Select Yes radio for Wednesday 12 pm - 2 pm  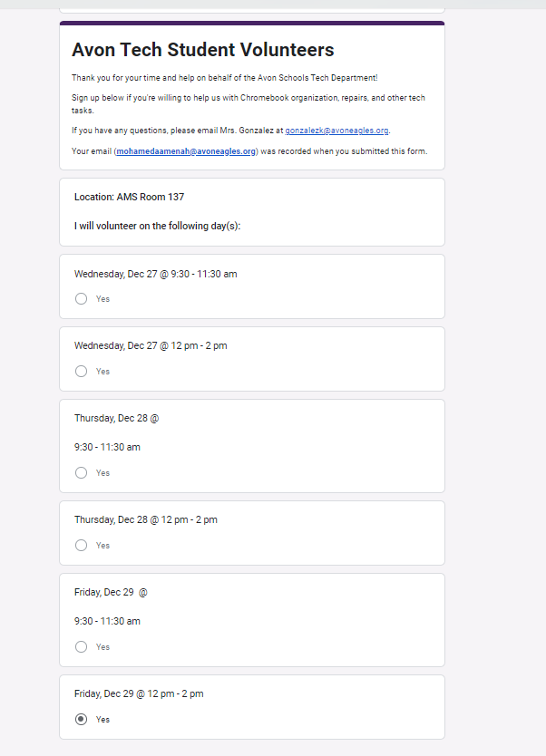click(x=82, y=371)
